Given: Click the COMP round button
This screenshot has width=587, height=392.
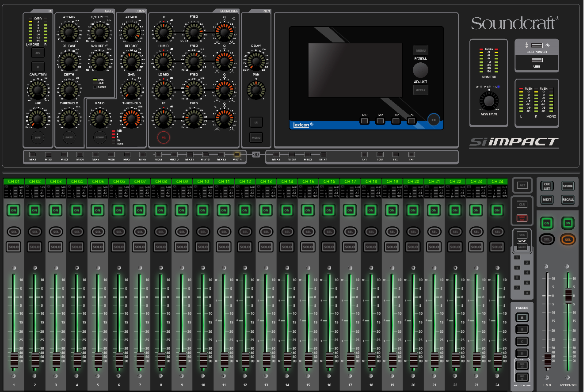Looking at the screenshot, I should pyautogui.click(x=100, y=137).
